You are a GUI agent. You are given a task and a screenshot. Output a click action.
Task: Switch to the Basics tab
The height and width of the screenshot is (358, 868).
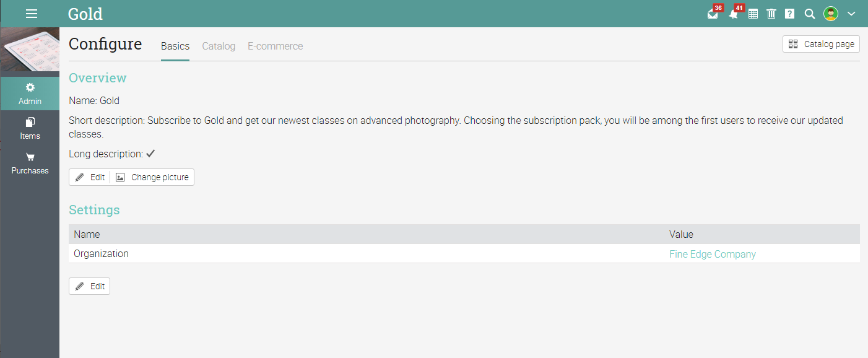point(175,46)
